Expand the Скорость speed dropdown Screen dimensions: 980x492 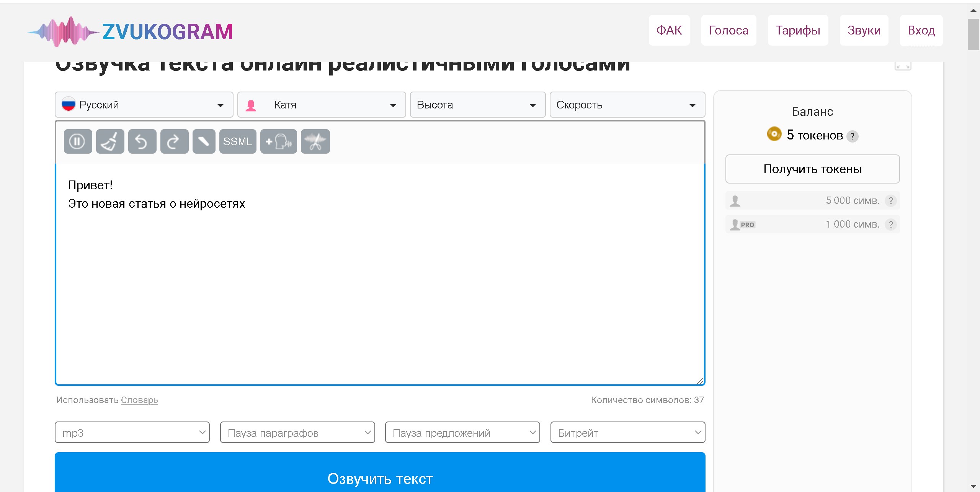pos(627,105)
